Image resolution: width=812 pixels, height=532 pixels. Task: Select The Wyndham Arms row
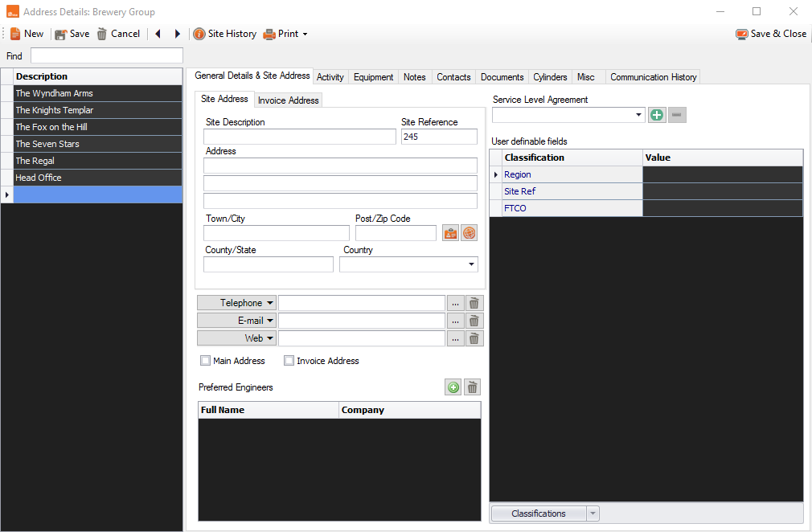(x=97, y=93)
